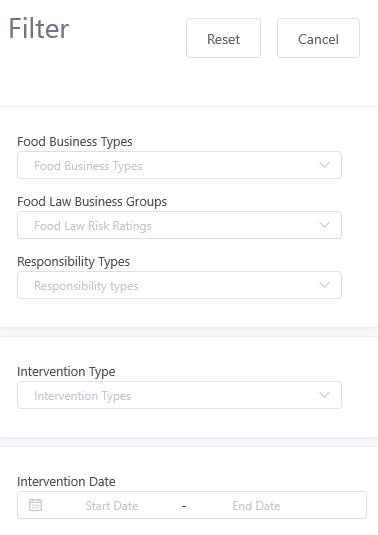This screenshot has width=378, height=535.
Task: Click chevron arrow of Food Law Risk Ratings
Action: 324,225
